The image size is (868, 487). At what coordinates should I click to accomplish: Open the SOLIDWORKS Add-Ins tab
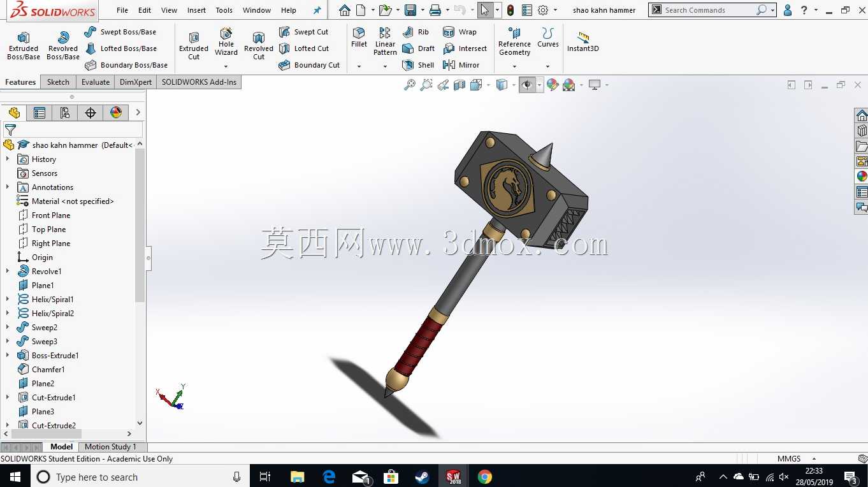(x=199, y=82)
